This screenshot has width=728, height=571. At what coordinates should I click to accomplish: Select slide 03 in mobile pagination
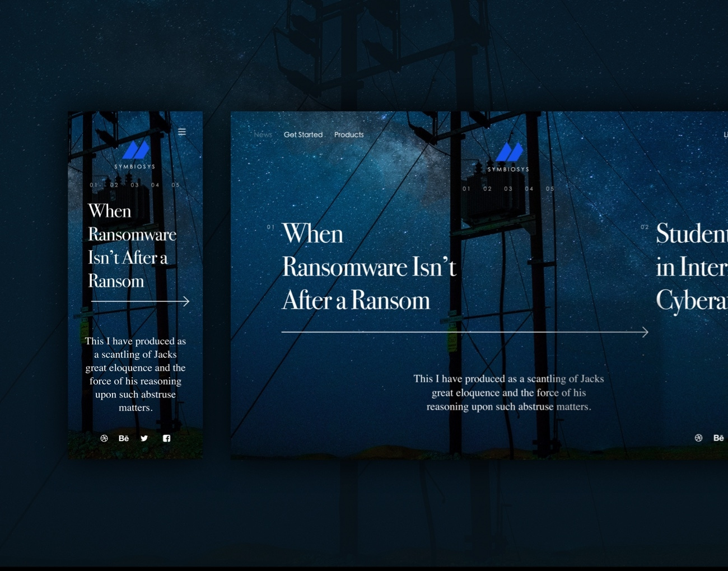135,185
